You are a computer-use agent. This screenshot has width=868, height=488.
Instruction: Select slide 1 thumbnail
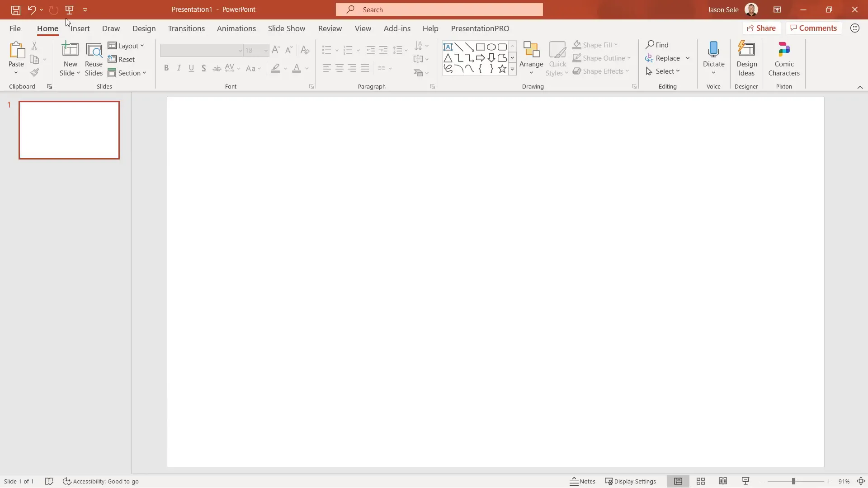point(69,130)
